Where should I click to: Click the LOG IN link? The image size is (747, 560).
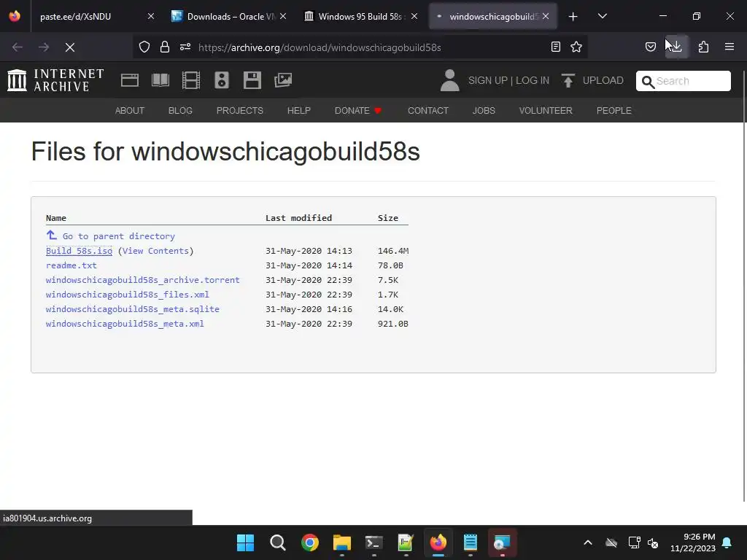(x=532, y=80)
